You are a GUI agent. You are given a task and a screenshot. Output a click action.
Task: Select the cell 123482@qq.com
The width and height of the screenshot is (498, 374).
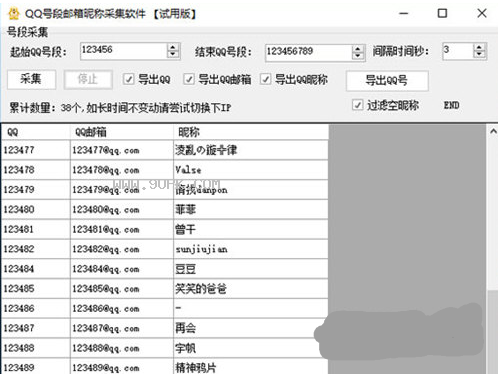tap(122, 249)
